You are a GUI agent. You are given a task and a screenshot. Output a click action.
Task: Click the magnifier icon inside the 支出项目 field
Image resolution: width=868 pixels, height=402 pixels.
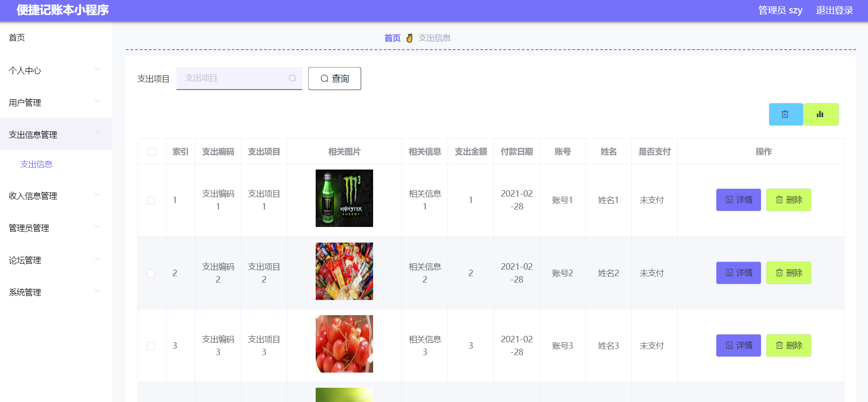tap(292, 79)
